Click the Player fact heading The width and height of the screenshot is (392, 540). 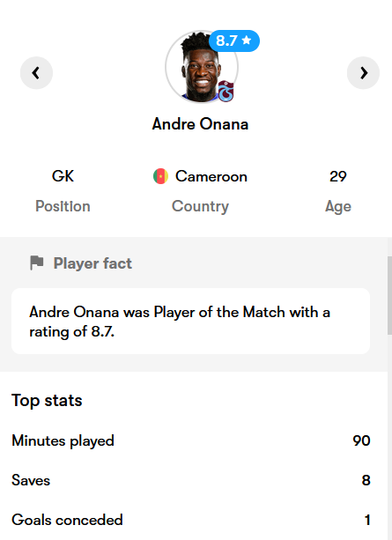pyautogui.click(x=92, y=263)
